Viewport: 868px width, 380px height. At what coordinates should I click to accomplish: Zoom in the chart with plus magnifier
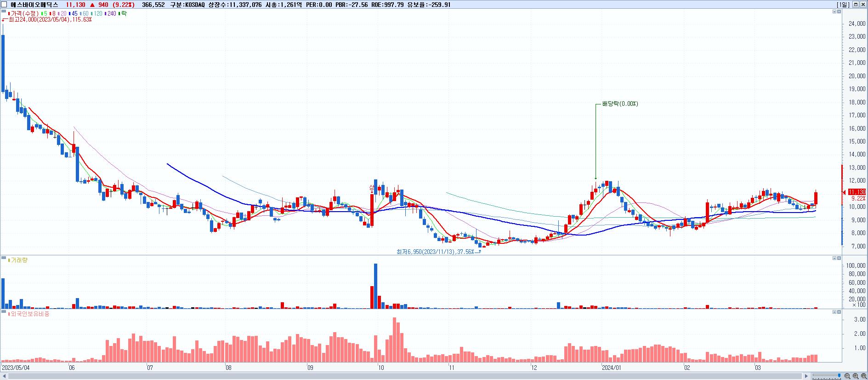tap(855, 376)
